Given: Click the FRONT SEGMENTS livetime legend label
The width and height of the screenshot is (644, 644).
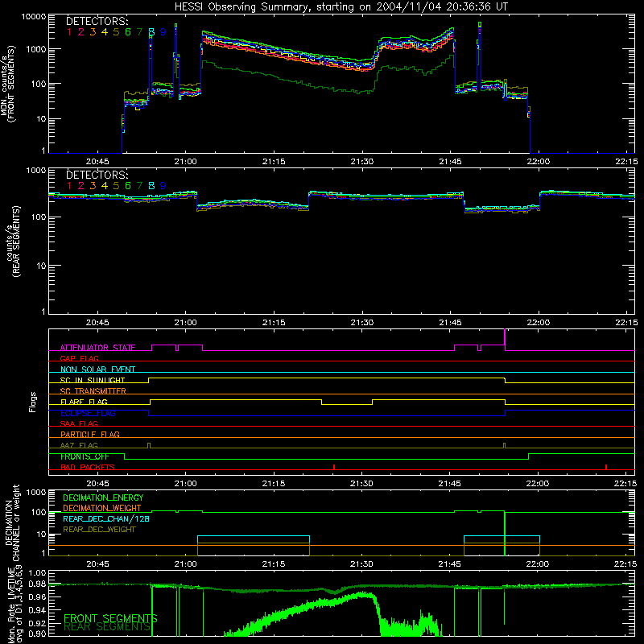Looking at the screenshot, I should point(110,618).
